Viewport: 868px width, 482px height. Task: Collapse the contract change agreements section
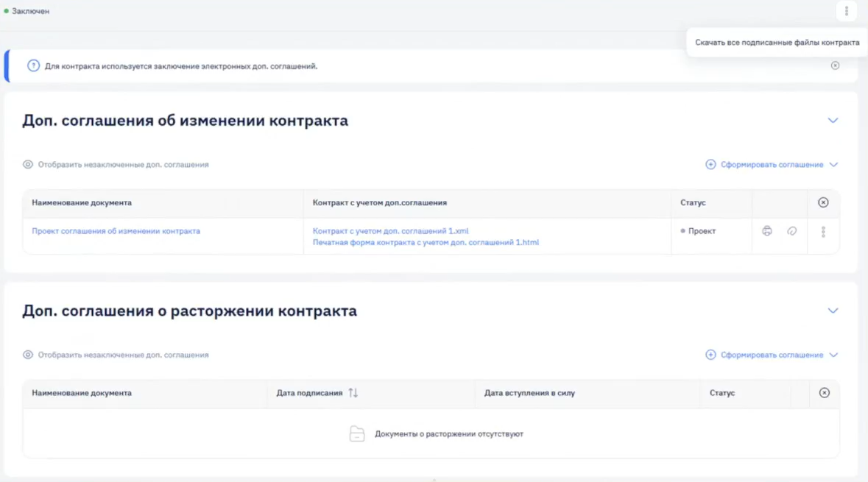click(x=833, y=121)
